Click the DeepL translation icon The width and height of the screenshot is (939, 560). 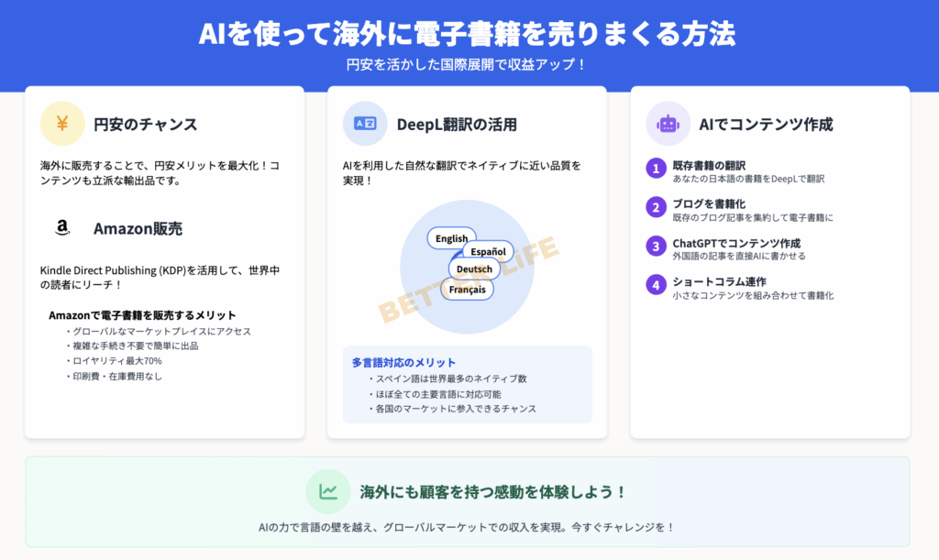[365, 124]
